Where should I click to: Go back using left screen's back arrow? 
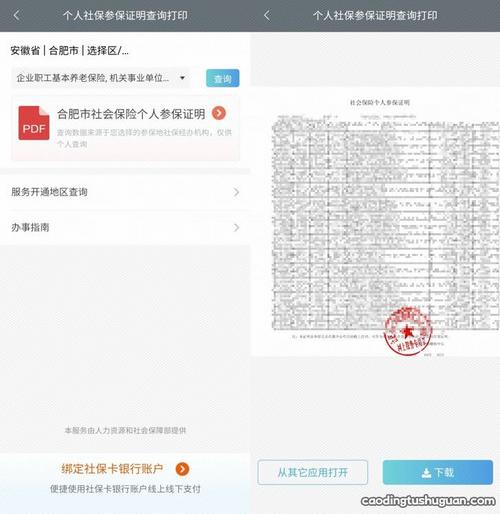[17, 15]
